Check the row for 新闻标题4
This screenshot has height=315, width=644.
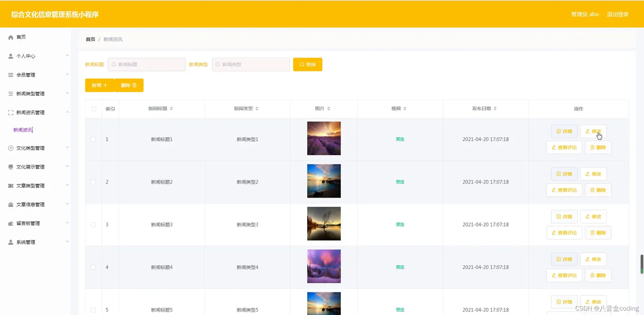click(93, 267)
